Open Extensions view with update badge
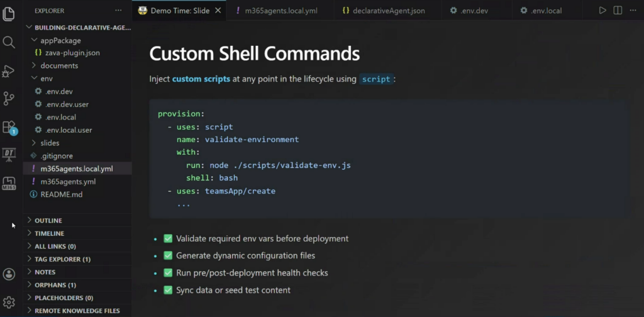 coord(9,127)
